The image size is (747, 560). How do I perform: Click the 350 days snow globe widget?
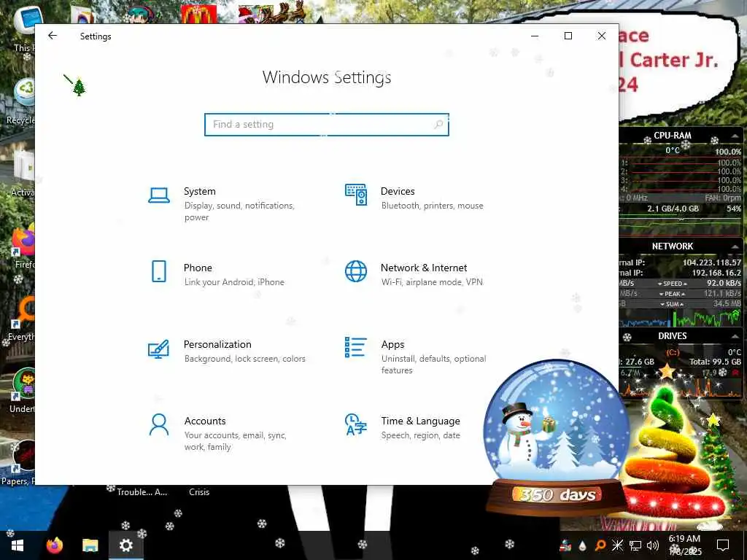[555, 437]
